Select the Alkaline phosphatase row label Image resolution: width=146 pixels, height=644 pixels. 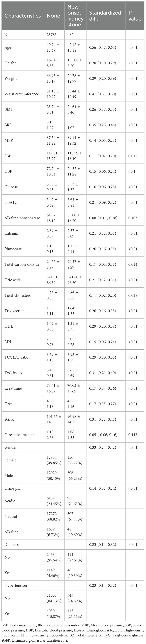[x=22, y=218]
